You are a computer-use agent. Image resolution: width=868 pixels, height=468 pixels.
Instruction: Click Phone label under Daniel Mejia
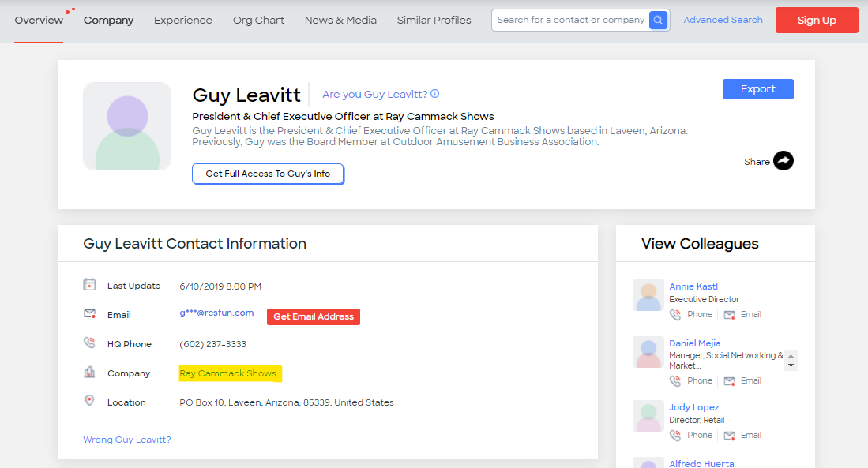700,380
